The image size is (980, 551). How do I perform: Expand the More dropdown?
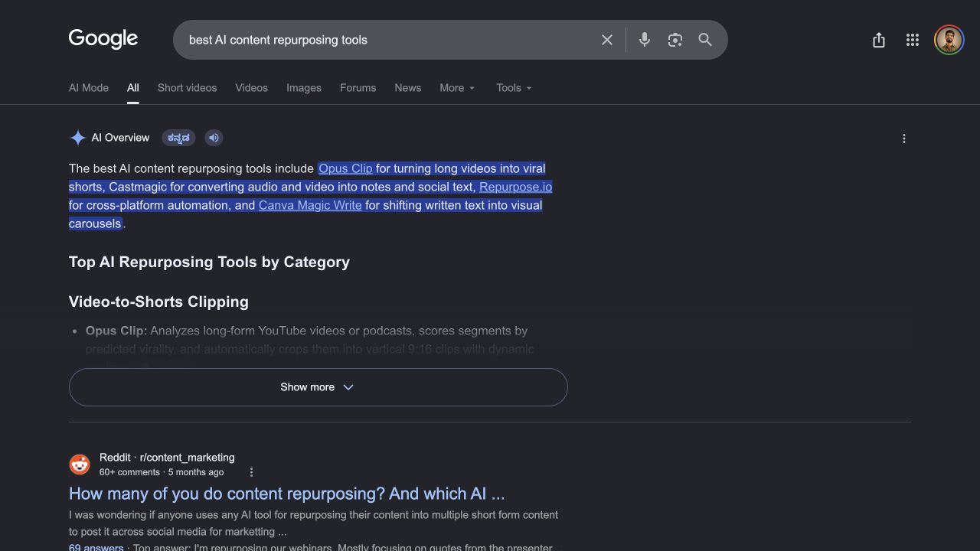click(457, 88)
